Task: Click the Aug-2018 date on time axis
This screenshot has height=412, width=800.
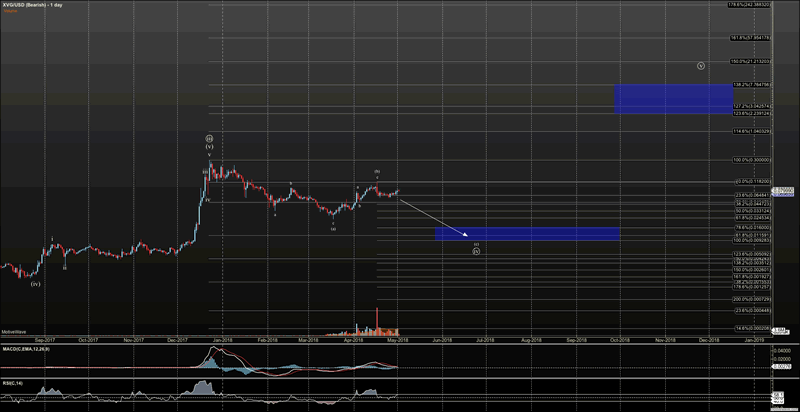Action: (531, 339)
